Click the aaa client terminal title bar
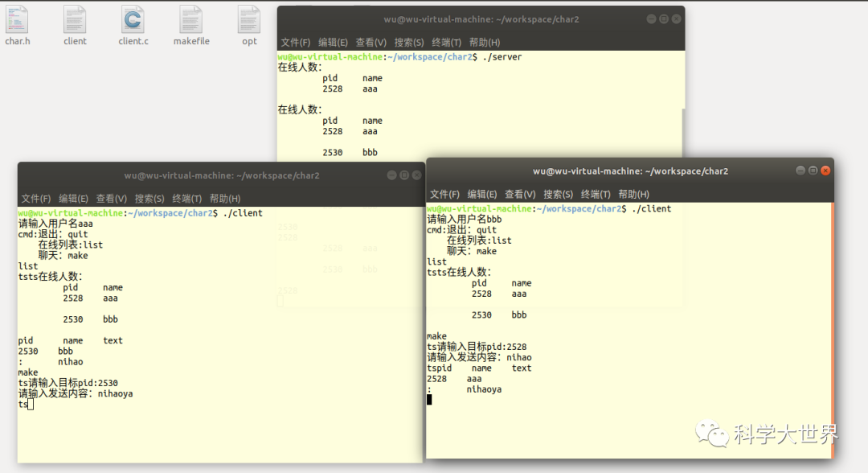868x473 pixels. point(222,175)
